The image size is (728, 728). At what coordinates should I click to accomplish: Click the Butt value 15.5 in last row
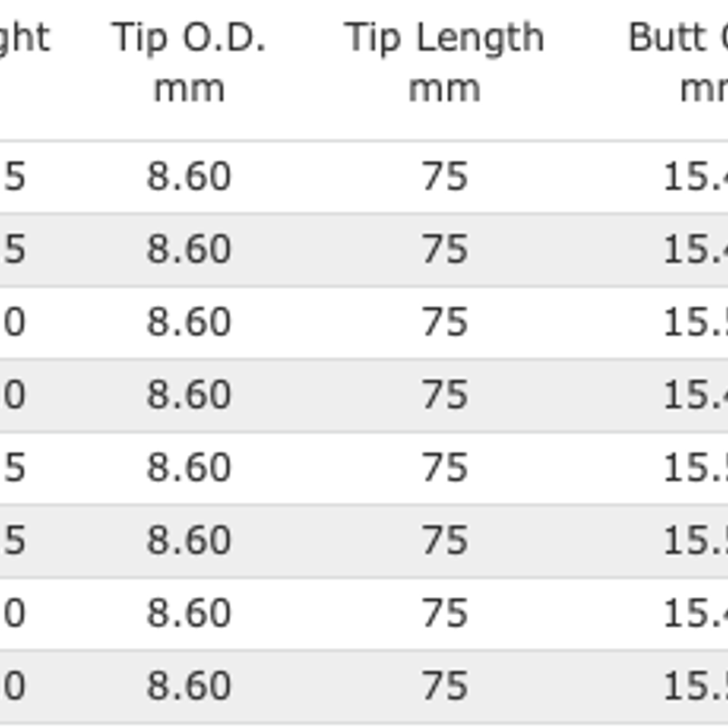pyautogui.click(x=695, y=686)
